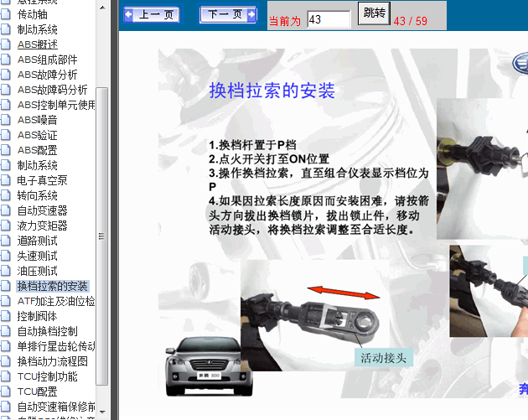The image size is (528, 420).
Task: Click page icon beside 道路测试
Action: click(5, 241)
